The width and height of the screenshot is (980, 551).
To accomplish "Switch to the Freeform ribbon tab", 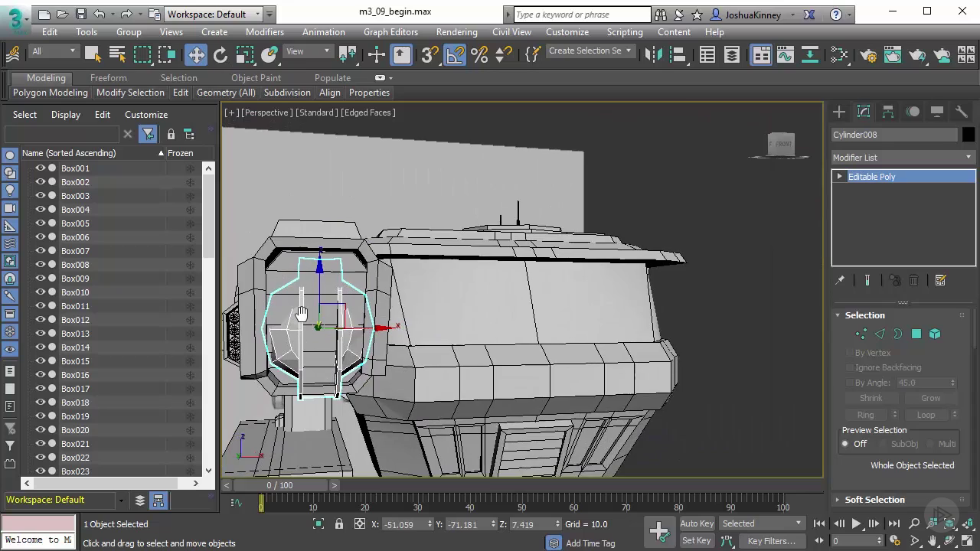I will coord(108,77).
